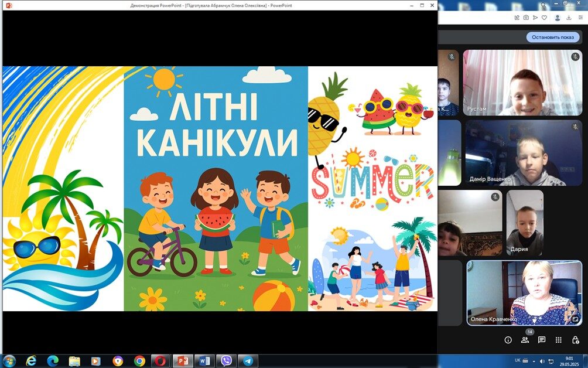Click the UK language indicator in tray
Image resolution: width=588 pixels, height=368 pixels.
pos(518,360)
